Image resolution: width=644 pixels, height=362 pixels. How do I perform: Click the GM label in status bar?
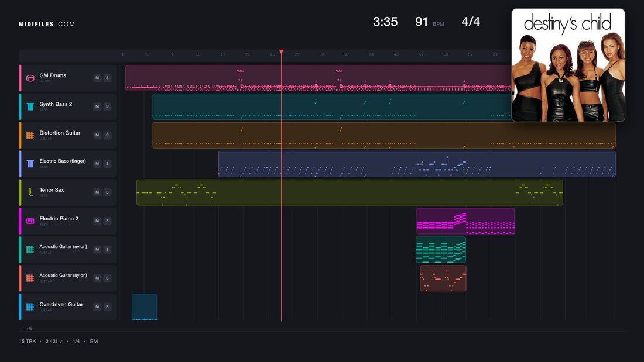pos(94,341)
